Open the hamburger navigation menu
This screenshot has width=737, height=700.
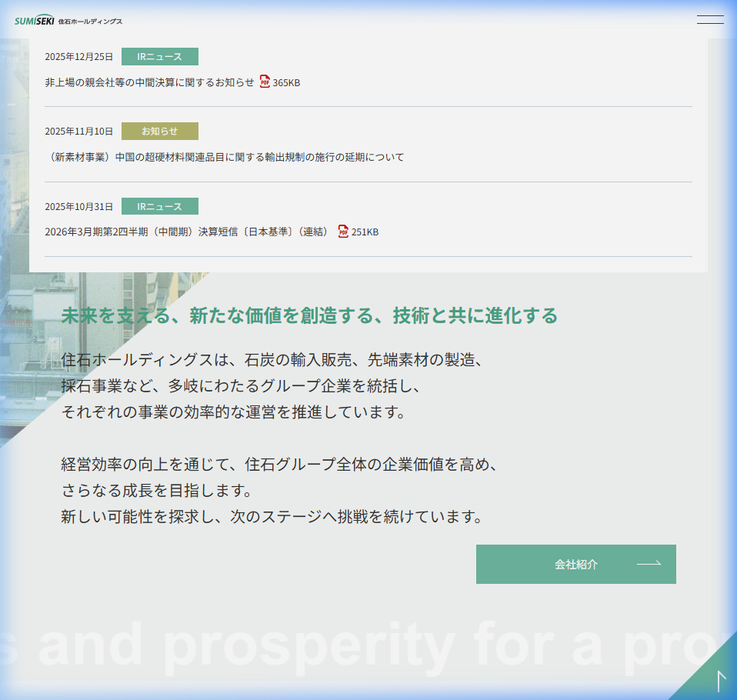(709, 19)
